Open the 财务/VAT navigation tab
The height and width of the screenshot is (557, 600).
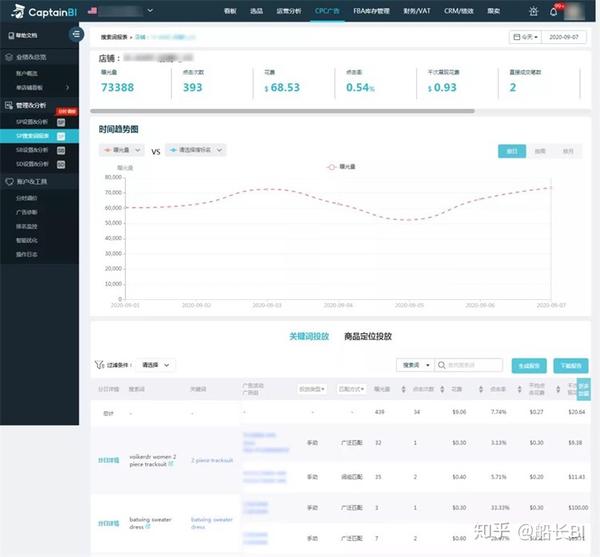417,11
